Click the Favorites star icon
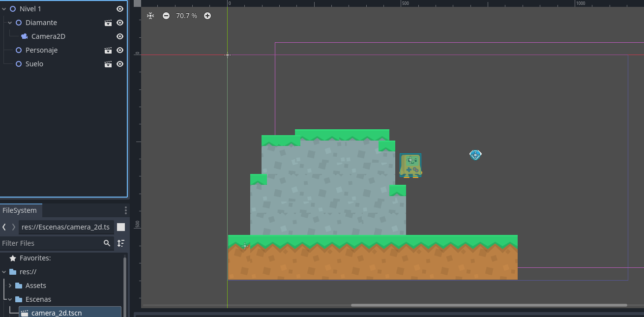Screen dimensions: 644x317 tap(13, 258)
